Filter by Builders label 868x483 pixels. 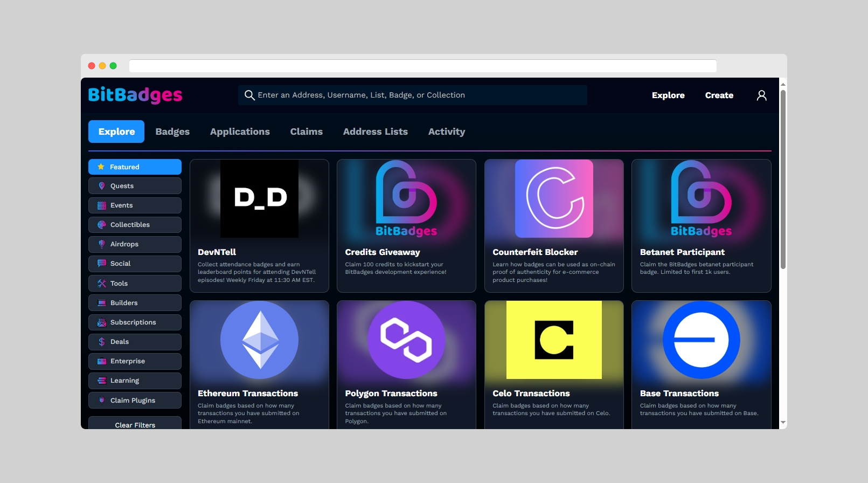click(x=124, y=303)
